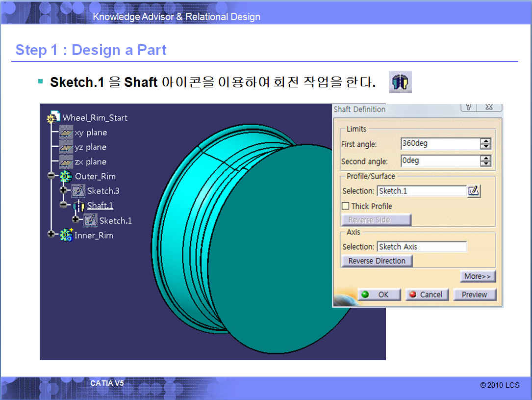532x400 pixels.
Task: Click the Axis Selection input field
Action: [x=422, y=247]
